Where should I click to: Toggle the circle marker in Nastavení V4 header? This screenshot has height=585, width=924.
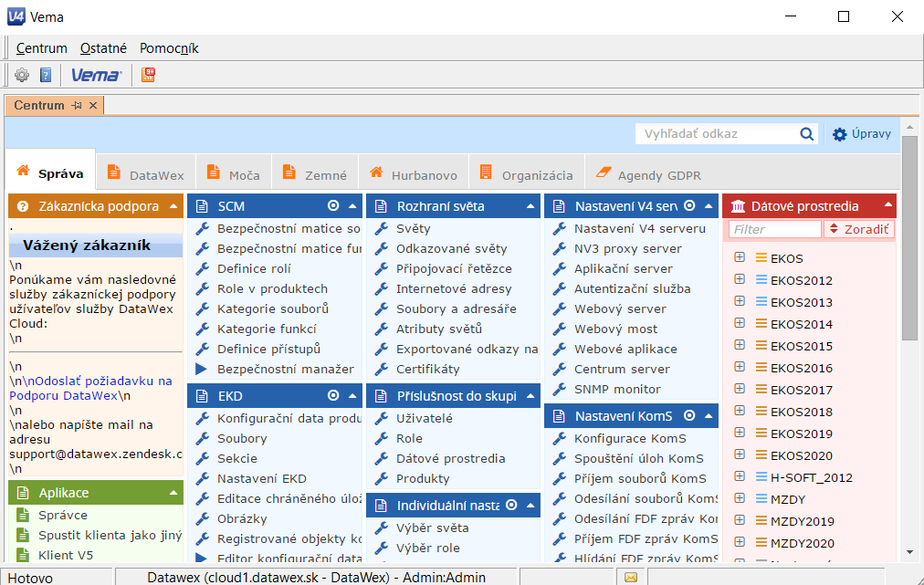point(689,205)
